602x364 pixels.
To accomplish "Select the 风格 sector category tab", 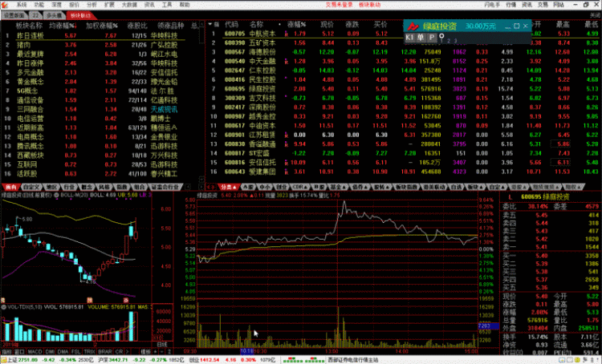I will (104, 187).
